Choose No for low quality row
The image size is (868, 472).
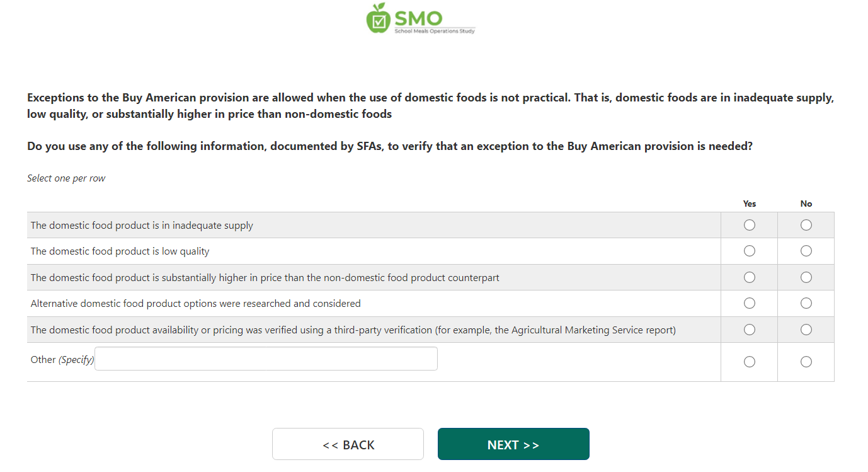(806, 251)
